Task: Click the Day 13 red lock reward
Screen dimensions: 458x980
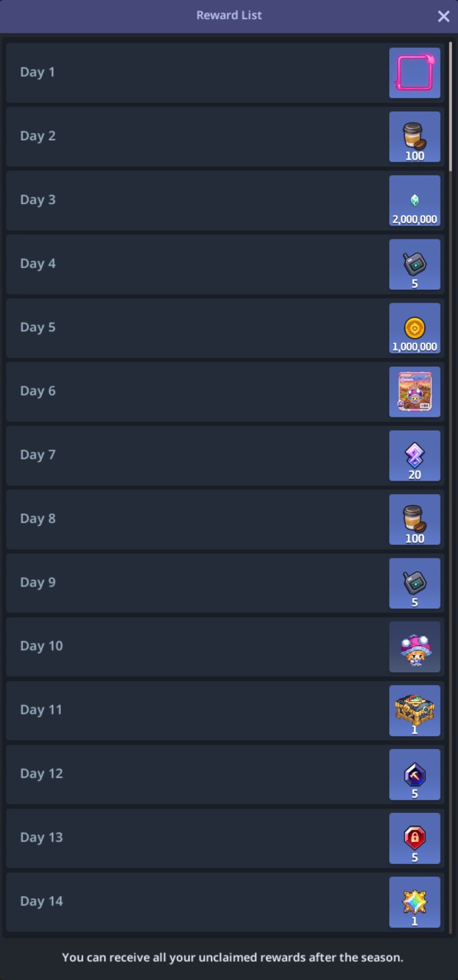Action: [x=414, y=839]
